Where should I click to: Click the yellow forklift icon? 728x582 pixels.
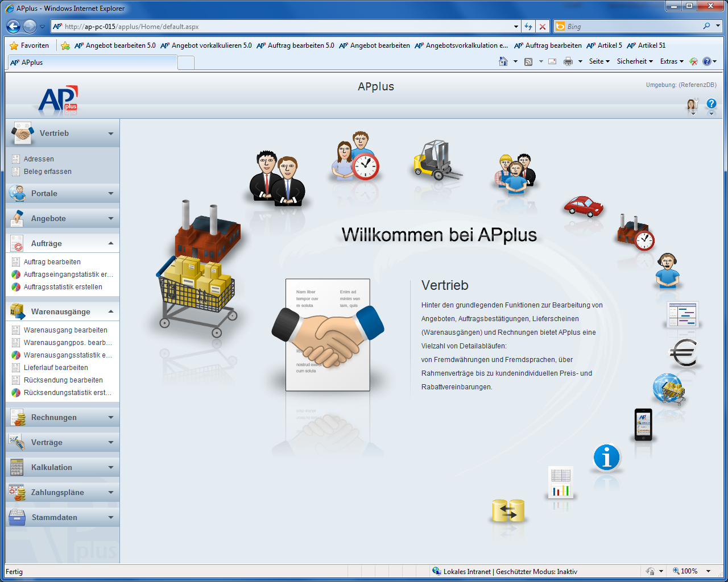[435, 161]
